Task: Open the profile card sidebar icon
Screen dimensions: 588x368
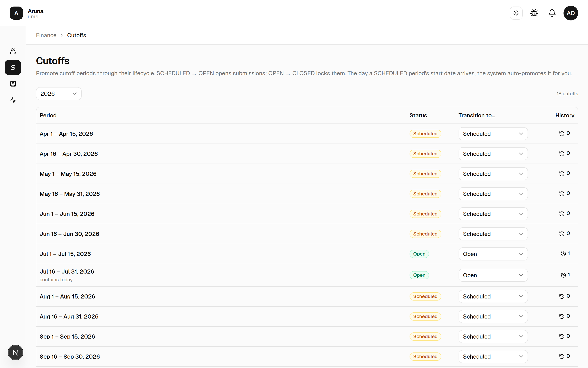Action: click(x=13, y=84)
